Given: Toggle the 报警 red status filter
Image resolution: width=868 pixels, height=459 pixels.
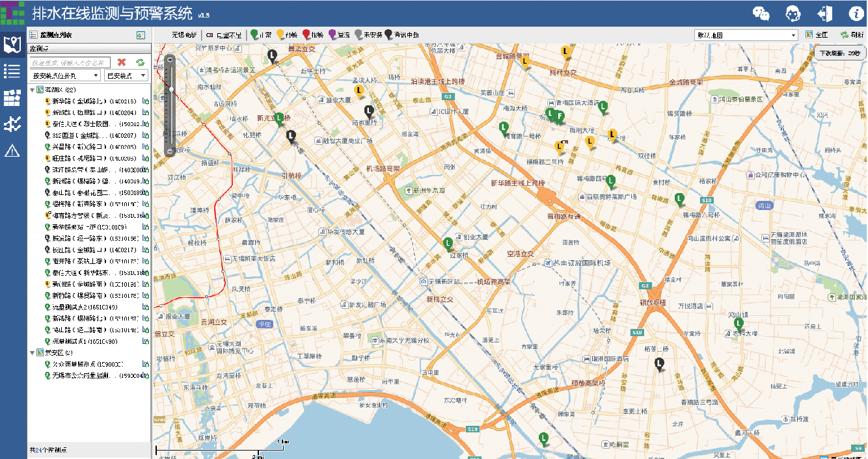Looking at the screenshot, I should pos(313,35).
